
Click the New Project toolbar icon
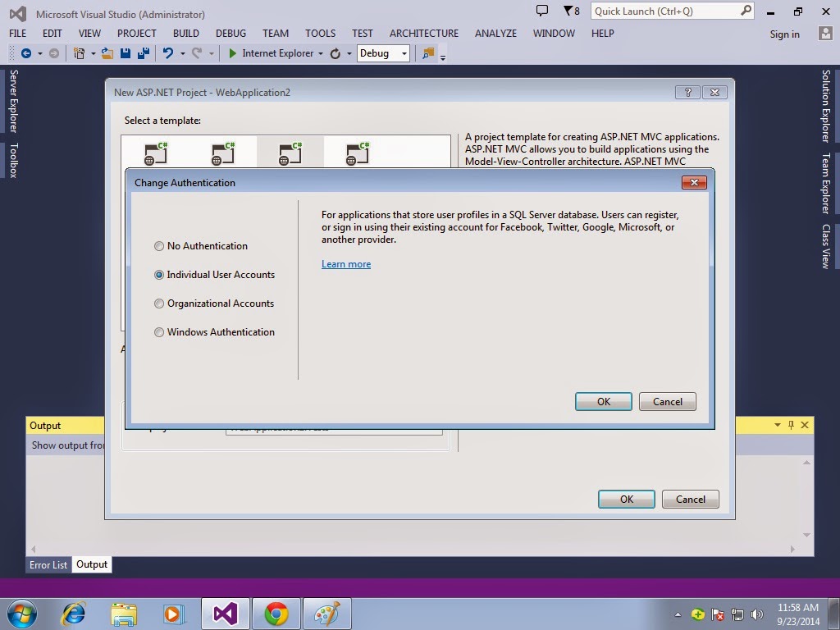[80, 53]
